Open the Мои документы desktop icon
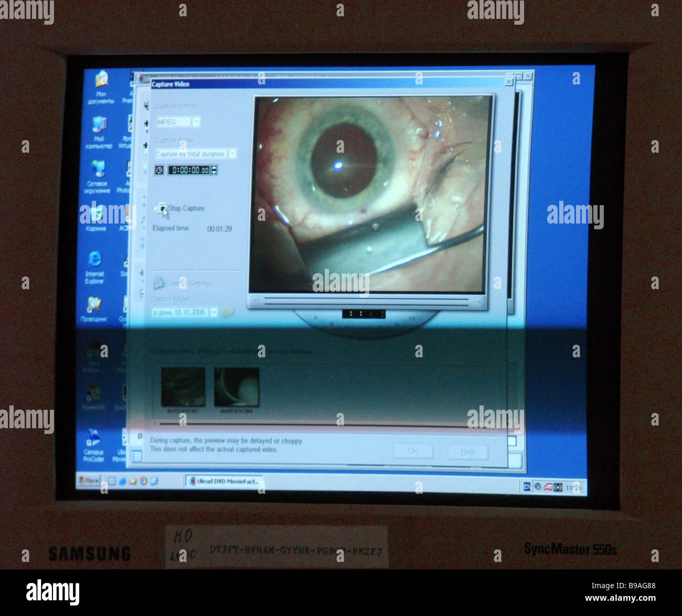Screen dimensions: 682x616 (101, 88)
